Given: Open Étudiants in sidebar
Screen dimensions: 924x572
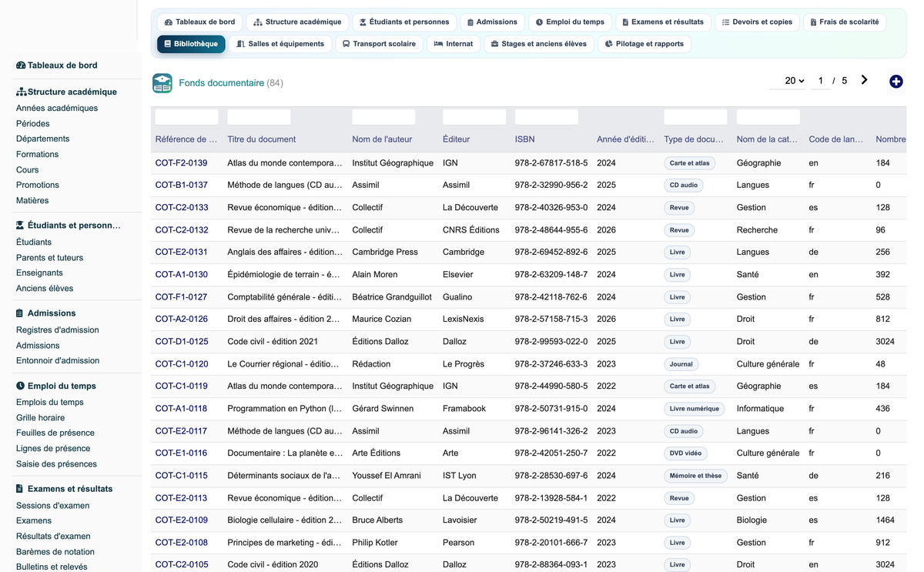Looking at the screenshot, I should tap(34, 242).
